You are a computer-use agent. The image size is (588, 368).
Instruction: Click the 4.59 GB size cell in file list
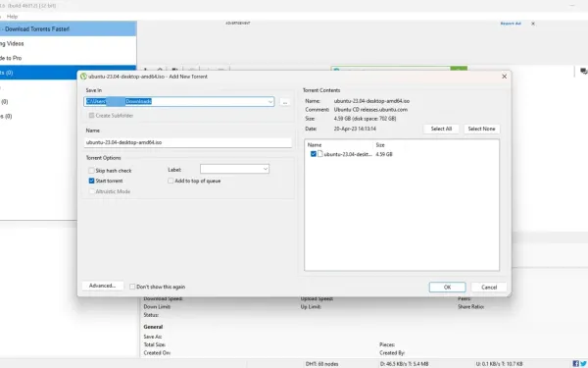[x=384, y=154]
